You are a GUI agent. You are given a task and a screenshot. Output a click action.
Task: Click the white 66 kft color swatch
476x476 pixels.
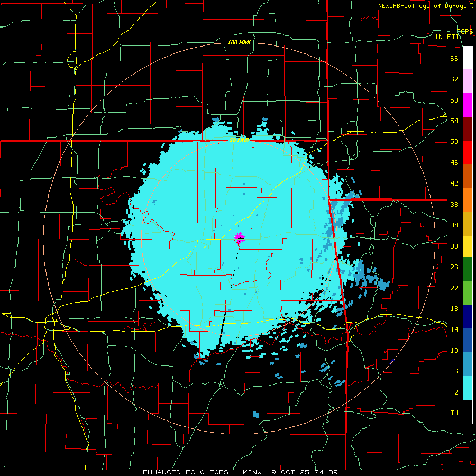[x=467, y=58]
